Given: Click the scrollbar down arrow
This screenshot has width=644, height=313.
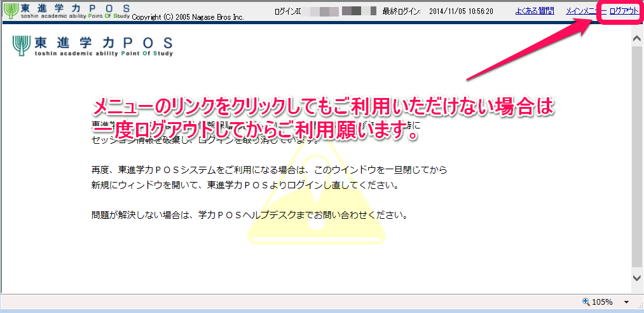Looking at the screenshot, I should click(x=636, y=277).
